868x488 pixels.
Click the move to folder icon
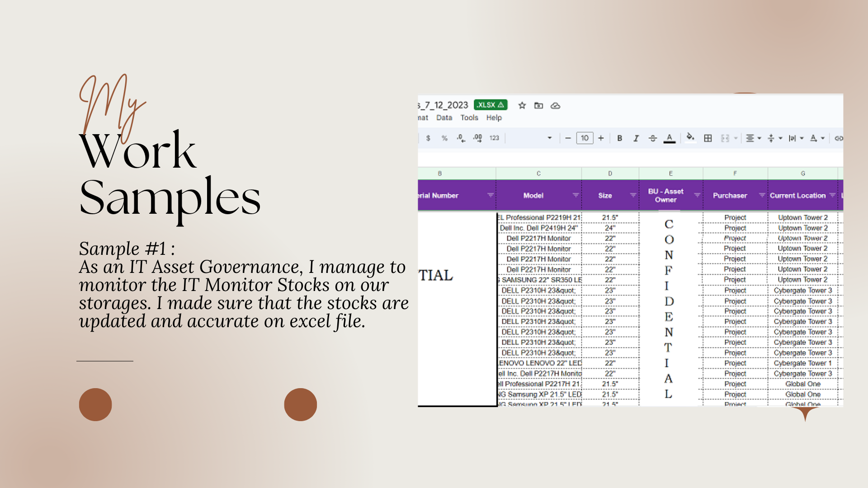(x=538, y=105)
